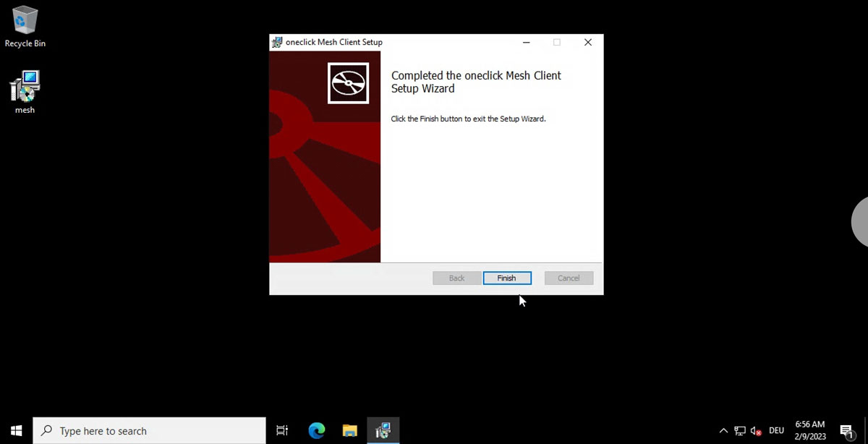Open Task View from the taskbar
Screen dimensions: 868x444
coord(282,431)
